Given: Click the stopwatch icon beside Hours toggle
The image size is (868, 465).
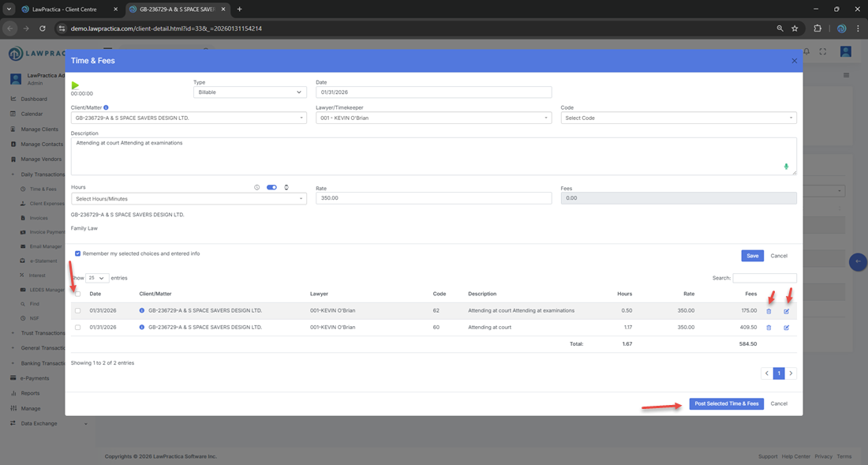Looking at the screenshot, I should (x=286, y=188).
